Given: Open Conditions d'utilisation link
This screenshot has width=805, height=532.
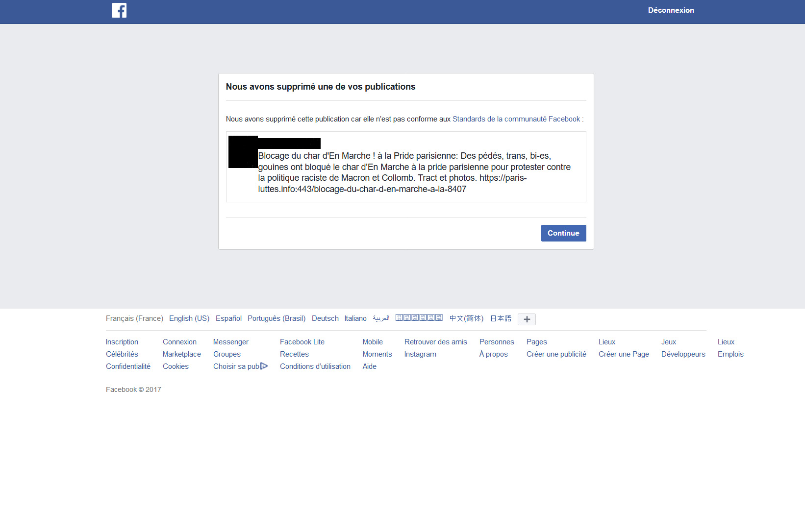Looking at the screenshot, I should point(315,366).
